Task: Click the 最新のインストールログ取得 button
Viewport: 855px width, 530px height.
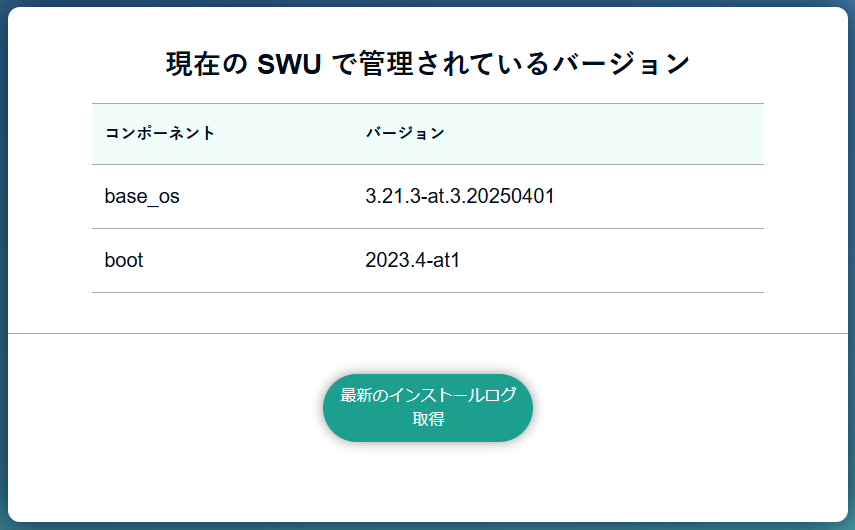Action: click(427, 407)
